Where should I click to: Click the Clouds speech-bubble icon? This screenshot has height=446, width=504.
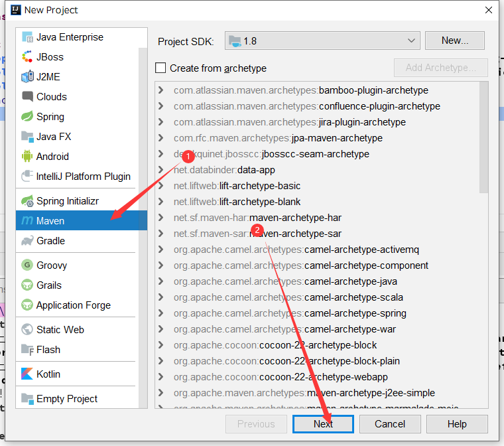coord(27,96)
